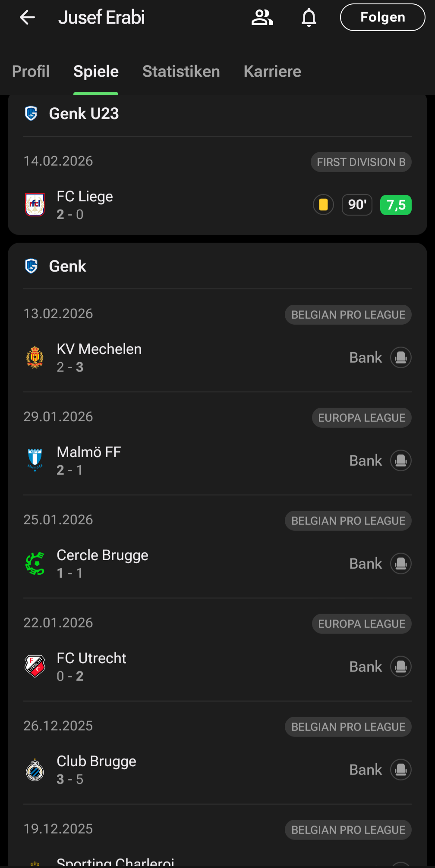Open the Club Brugge 3 - 5 match
435x868 pixels.
pos(173,770)
